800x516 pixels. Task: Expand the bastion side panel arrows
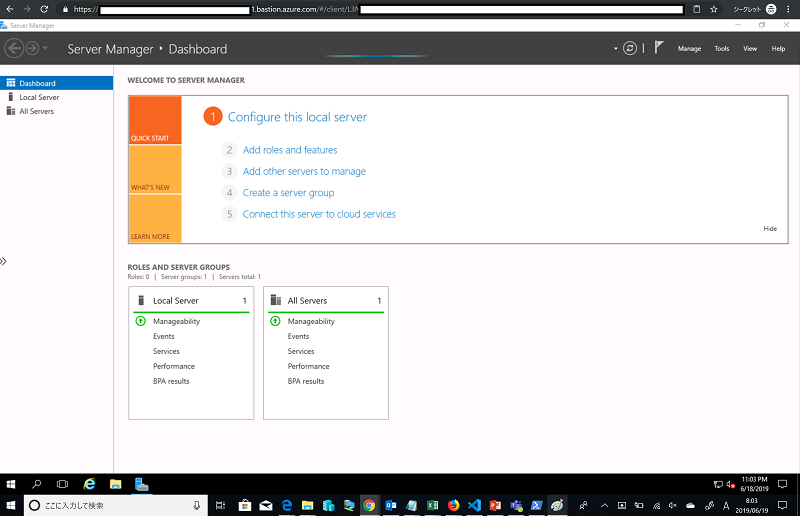(x=4, y=261)
